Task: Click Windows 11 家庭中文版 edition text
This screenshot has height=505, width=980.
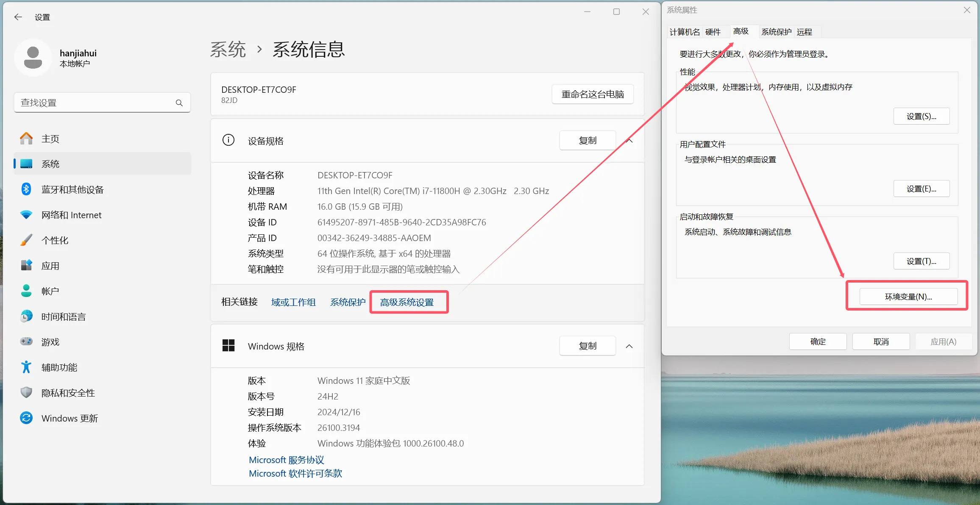Action: pos(364,381)
